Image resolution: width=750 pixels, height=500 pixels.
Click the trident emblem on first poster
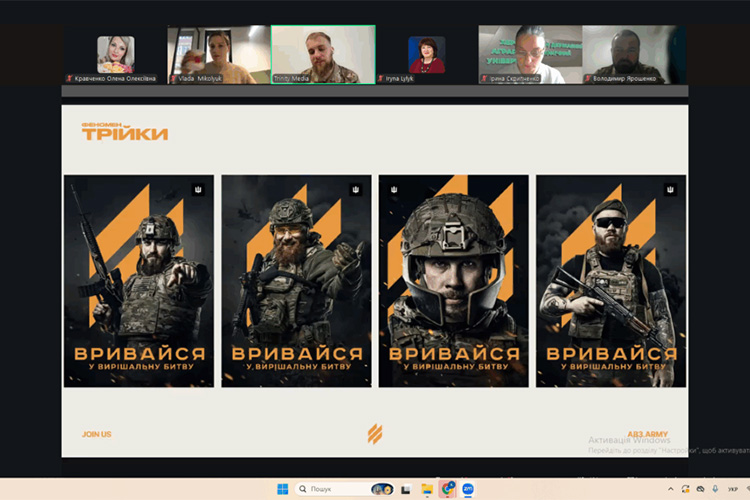198,189
